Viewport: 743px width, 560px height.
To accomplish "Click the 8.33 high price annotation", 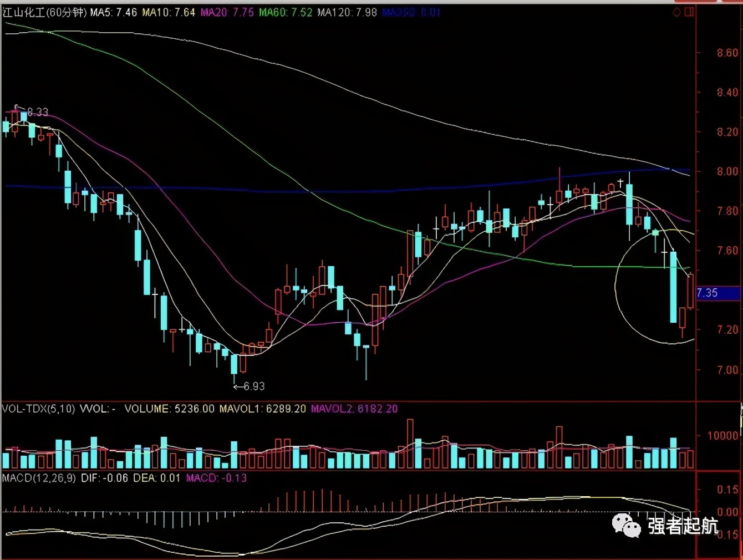I will tap(38, 112).
